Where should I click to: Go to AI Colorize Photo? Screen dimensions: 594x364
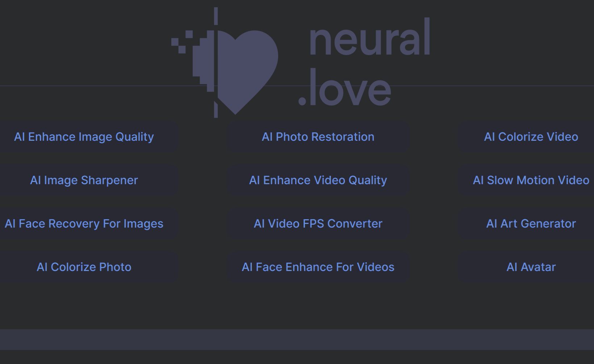pos(84,267)
